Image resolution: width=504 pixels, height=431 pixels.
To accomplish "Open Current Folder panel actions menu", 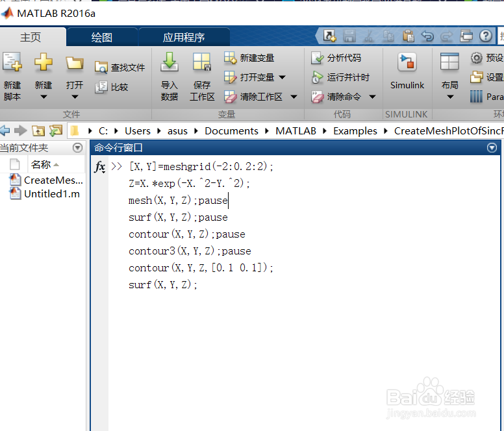I will [x=77, y=148].
